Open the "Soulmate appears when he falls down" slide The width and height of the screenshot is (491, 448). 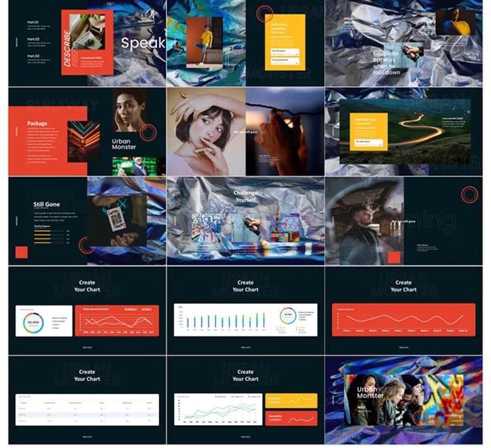(404, 43)
